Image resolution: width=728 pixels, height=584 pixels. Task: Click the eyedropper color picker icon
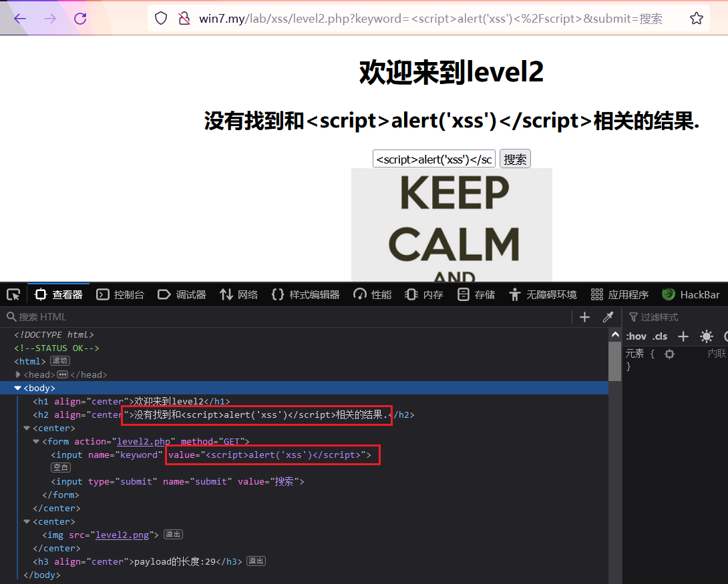[x=608, y=316]
